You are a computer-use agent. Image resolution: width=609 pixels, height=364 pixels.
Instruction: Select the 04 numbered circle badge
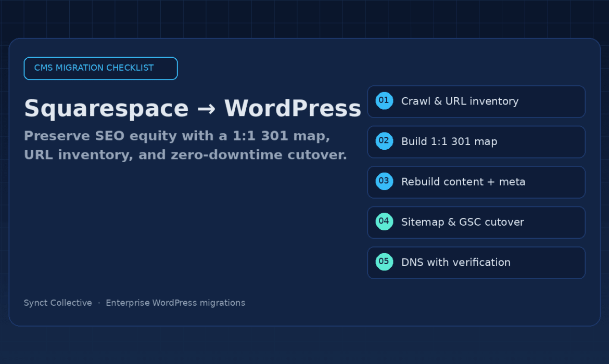tap(384, 222)
